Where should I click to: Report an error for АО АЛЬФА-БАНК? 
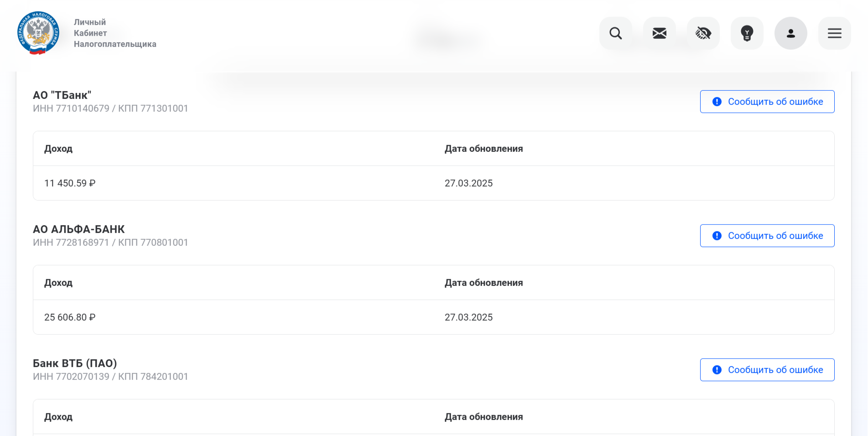click(767, 236)
